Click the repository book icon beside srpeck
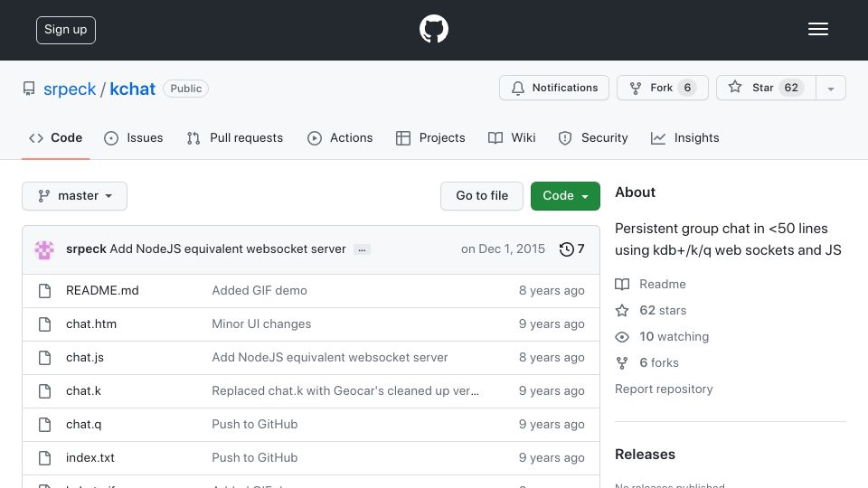The width and height of the screenshot is (868, 488). click(x=29, y=89)
